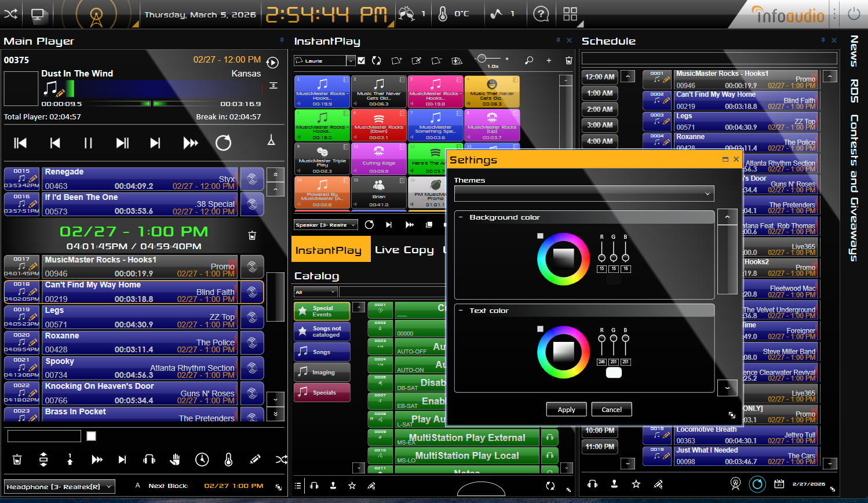Open the Themes dropdown in Settings
Screen dimensions: 868x503
583,194
